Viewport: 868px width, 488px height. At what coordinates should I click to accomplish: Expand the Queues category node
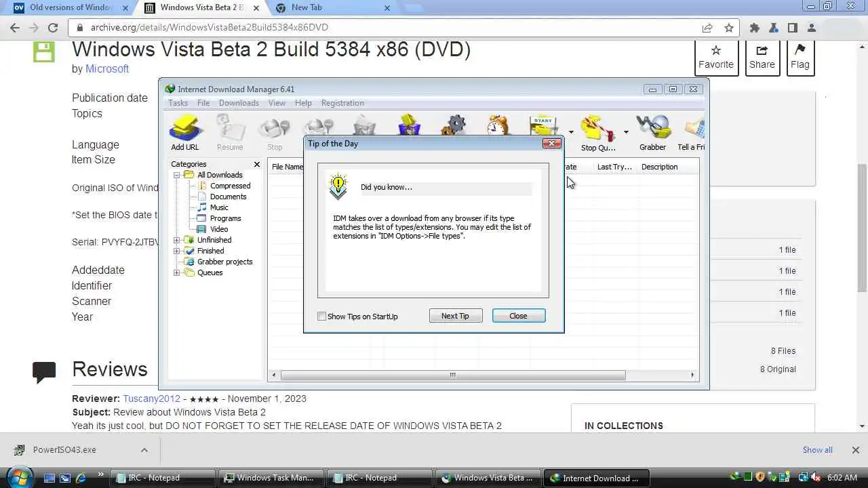point(177,272)
